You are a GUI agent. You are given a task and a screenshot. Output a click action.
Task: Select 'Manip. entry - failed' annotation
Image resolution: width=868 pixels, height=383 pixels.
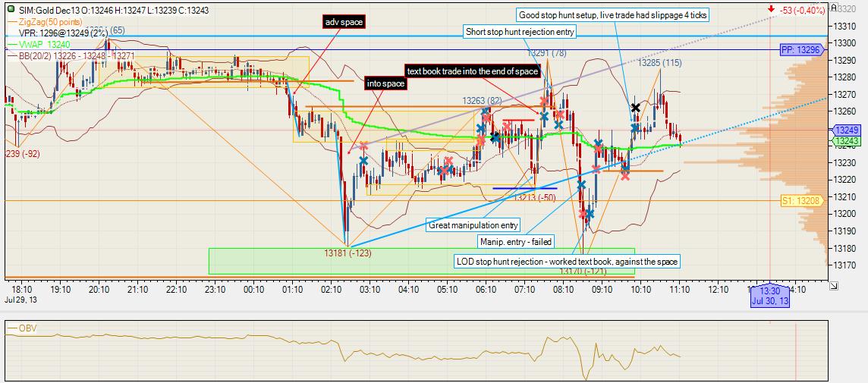[x=517, y=241]
